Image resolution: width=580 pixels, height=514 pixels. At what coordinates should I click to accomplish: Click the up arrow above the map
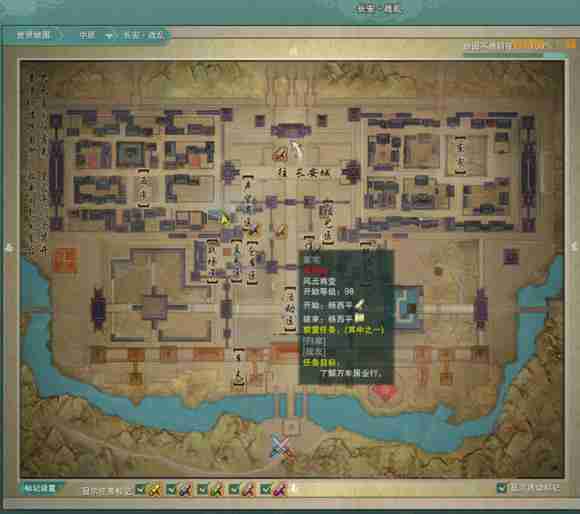294,51
